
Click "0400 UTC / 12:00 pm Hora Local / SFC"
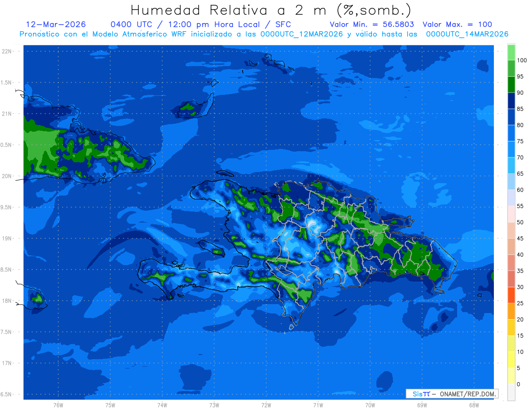click(200, 24)
